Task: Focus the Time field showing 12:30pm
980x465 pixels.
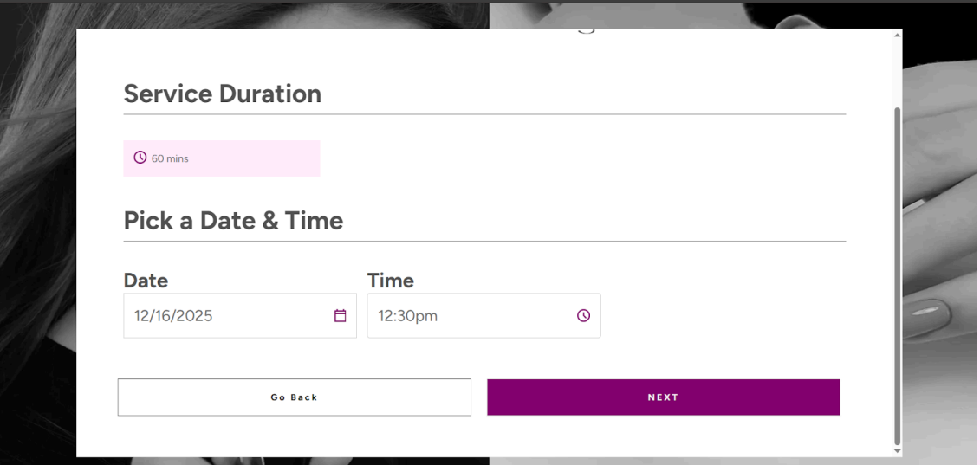Action: (468, 316)
